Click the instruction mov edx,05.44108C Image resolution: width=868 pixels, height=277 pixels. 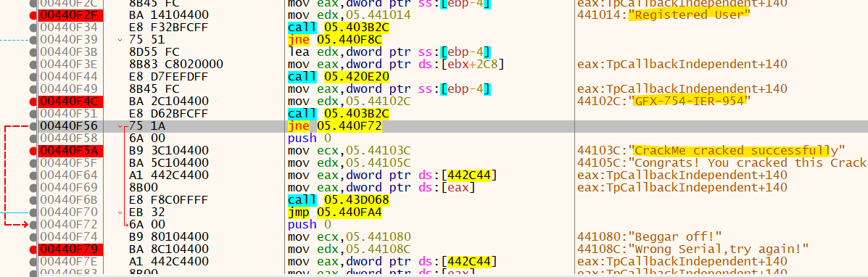(x=350, y=249)
